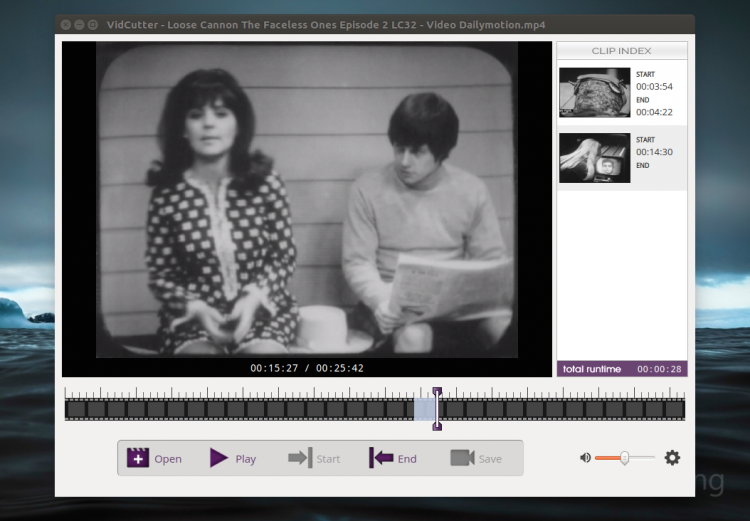
Task: Click the Save camera icon
Action: point(462,458)
